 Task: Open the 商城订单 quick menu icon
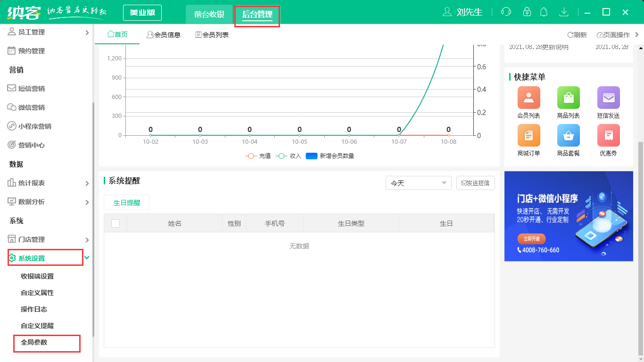point(528,135)
